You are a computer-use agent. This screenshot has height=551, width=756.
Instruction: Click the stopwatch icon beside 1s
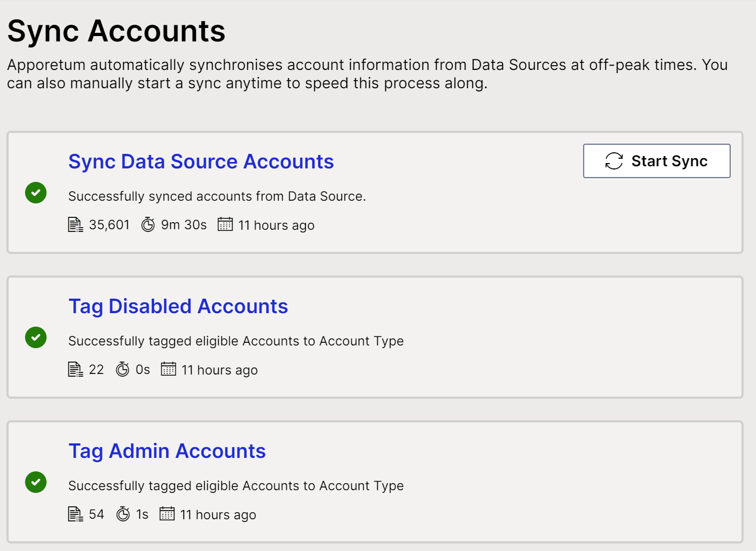click(x=123, y=514)
